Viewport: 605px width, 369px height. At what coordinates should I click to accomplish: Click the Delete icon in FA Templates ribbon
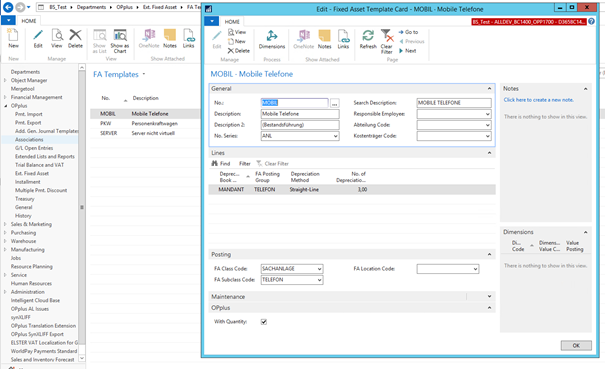(x=75, y=39)
